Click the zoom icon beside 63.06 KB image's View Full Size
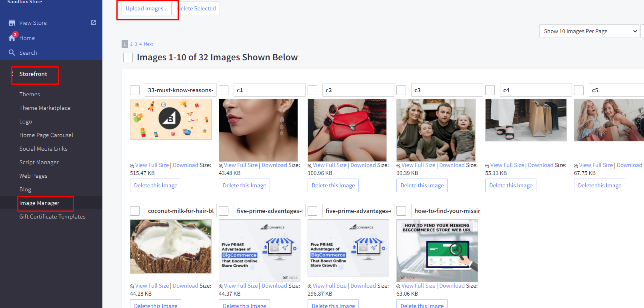The height and width of the screenshot is (308, 644). click(x=398, y=286)
